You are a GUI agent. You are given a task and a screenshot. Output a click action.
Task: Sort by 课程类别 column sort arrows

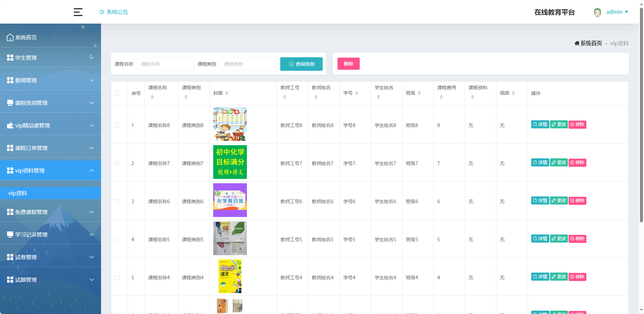pos(186,97)
